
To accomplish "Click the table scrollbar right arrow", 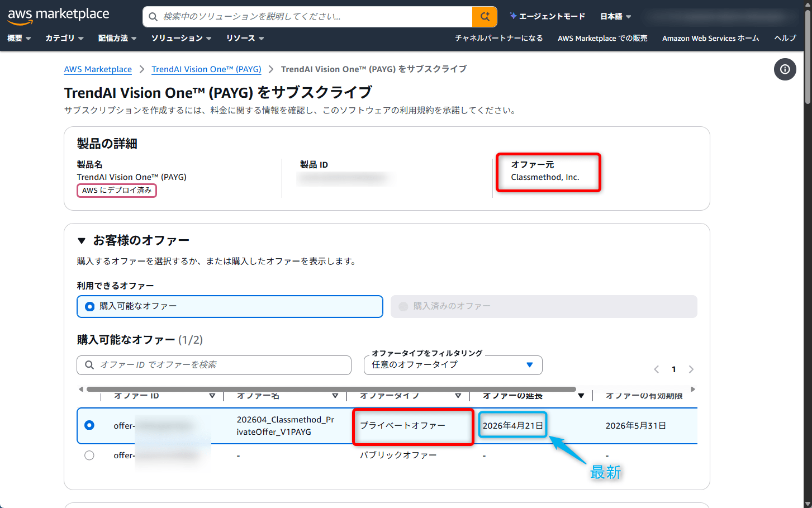I will 693,389.
